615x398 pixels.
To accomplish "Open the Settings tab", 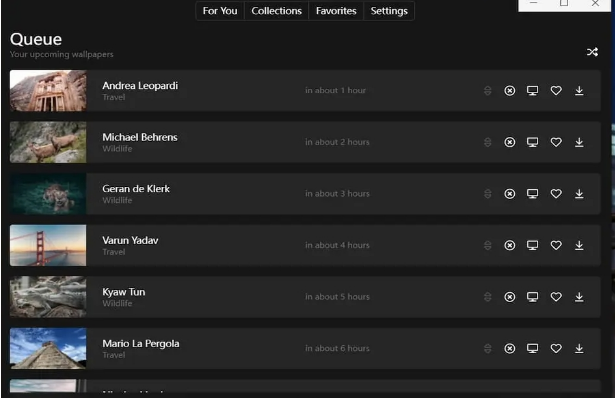I will click(x=389, y=11).
